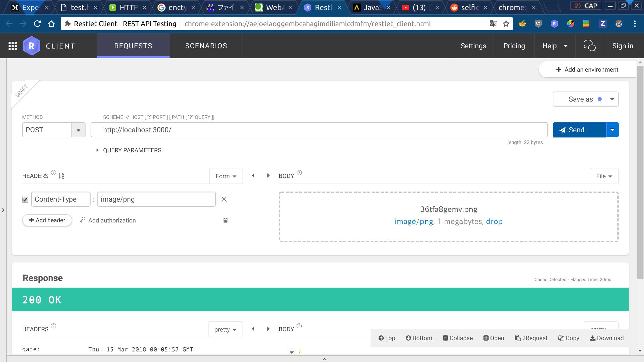The width and height of the screenshot is (644, 362).
Task: Click the sort headers alphabetically icon
Action: click(x=61, y=176)
